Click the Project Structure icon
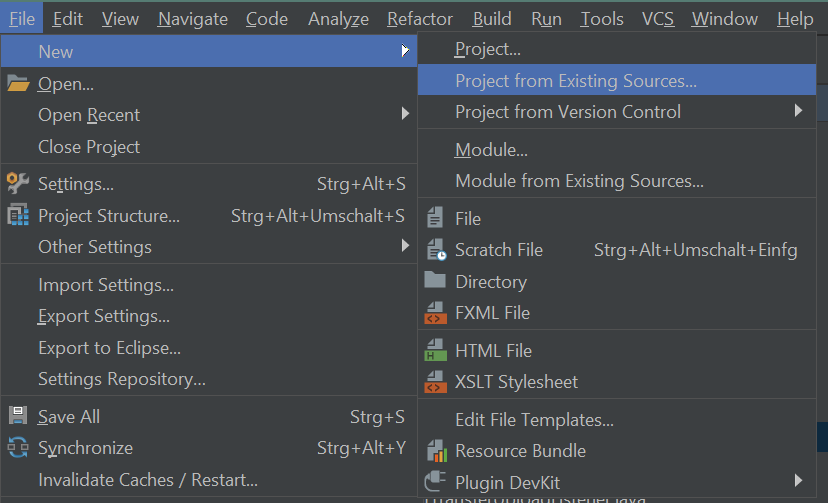This screenshot has height=503, width=828. 18,216
